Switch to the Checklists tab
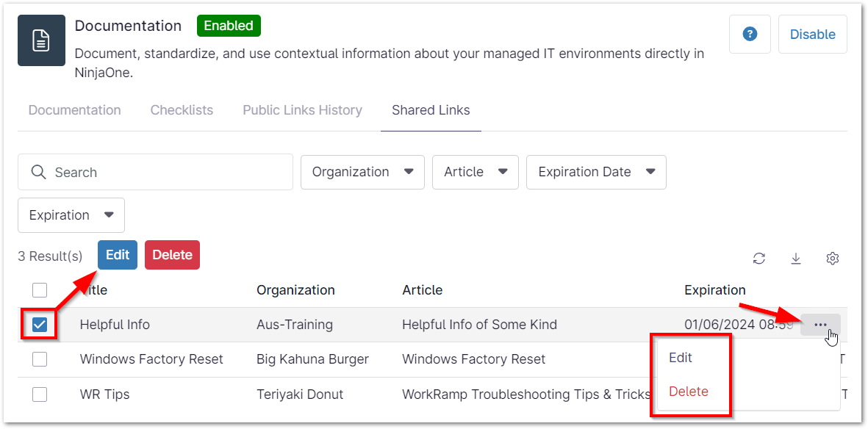868x429 pixels. pos(182,109)
